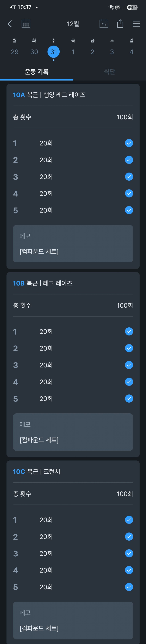Tap the return-to-today calendar icon
146x644 pixels.
click(x=104, y=24)
